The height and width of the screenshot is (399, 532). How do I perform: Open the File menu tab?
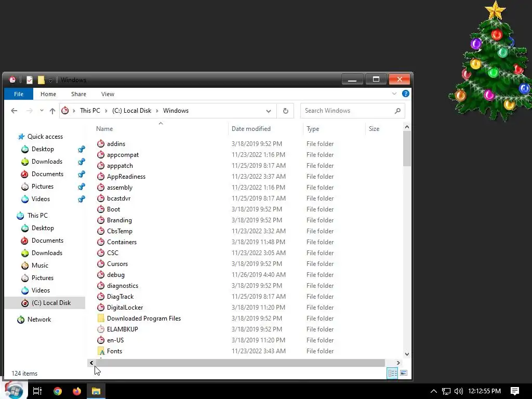[x=19, y=94]
